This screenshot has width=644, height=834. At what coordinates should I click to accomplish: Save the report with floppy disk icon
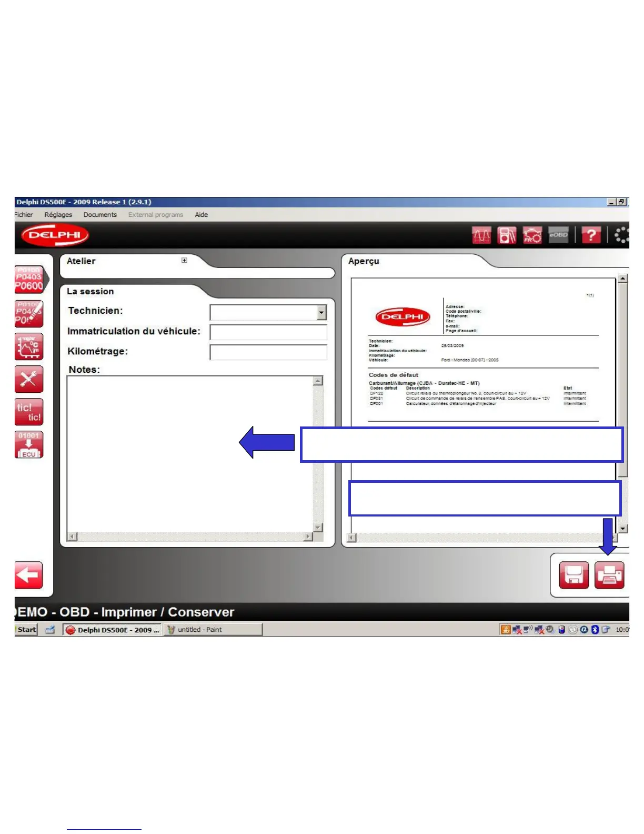click(x=573, y=575)
